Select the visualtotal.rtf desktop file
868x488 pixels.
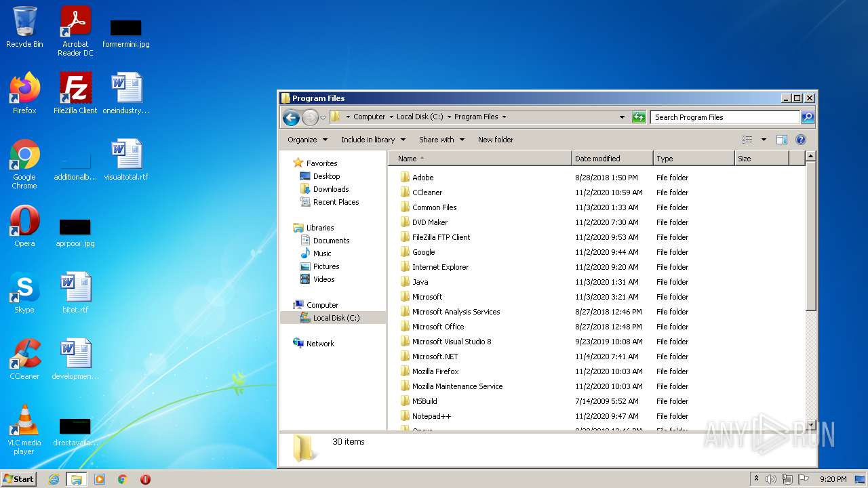coord(126,160)
